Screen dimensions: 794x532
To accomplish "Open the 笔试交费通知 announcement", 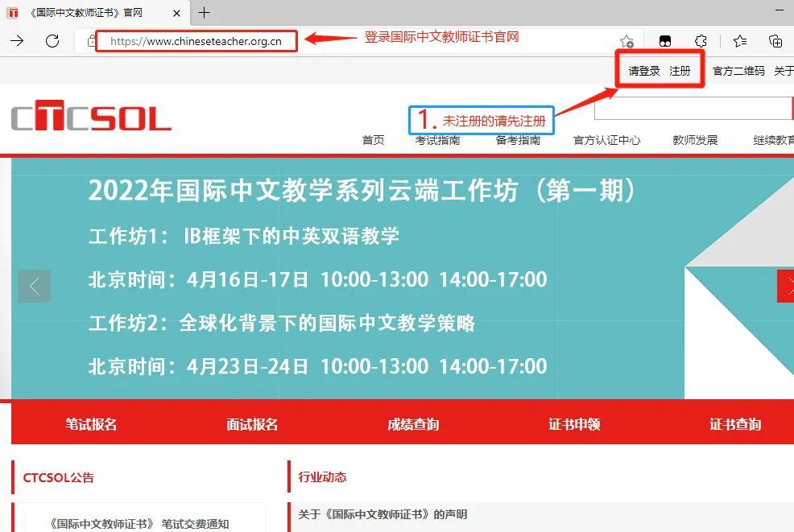I will tap(142, 523).
